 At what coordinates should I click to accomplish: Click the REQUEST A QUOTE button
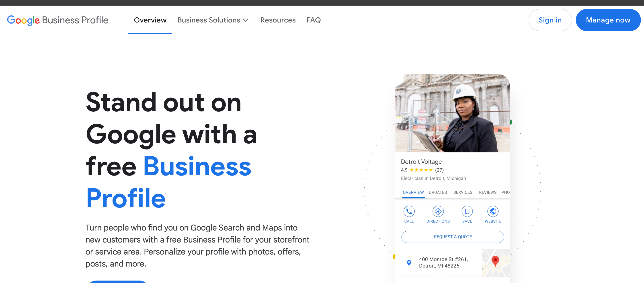click(453, 237)
